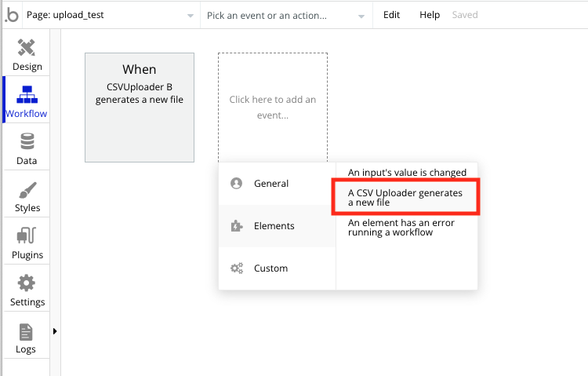The height and width of the screenshot is (376, 588).
Task: Open the Help menu
Action: (430, 15)
